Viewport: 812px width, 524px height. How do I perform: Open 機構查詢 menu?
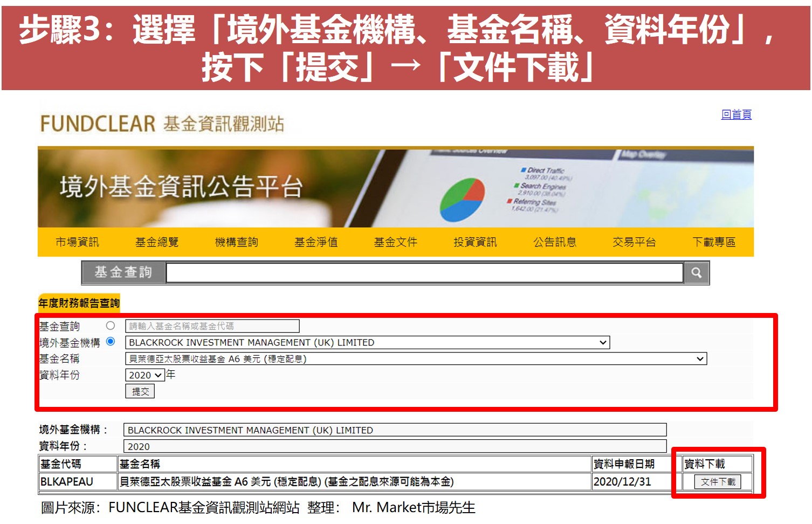click(236, 242)
